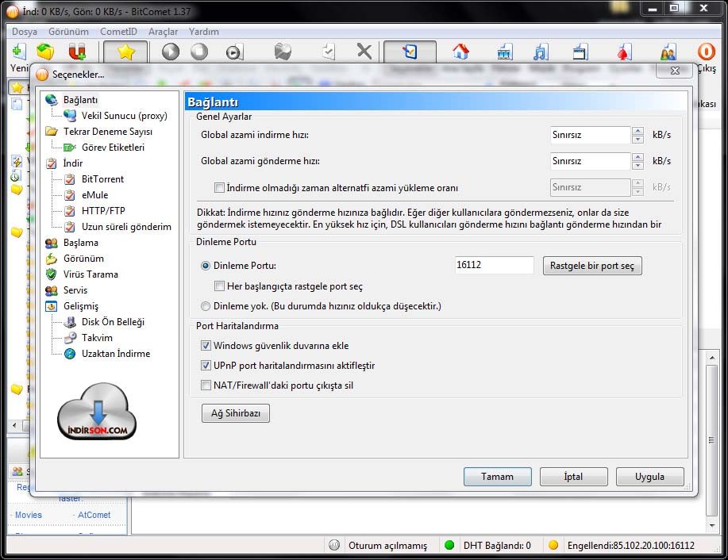Screen dimensions: 728x560
Task: Click the Yeni new-task toolbar icon
Action: (x=18, y=52)
